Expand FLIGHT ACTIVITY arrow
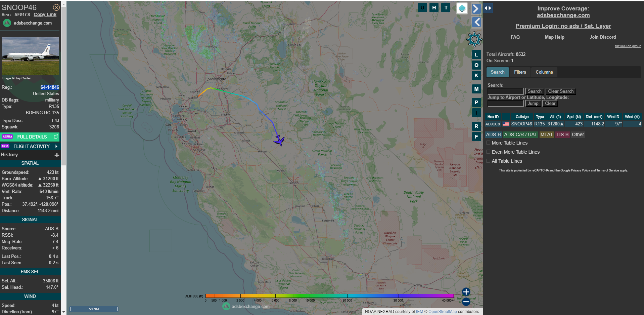This screenshot has width=644, height=315. pos(56,146)
